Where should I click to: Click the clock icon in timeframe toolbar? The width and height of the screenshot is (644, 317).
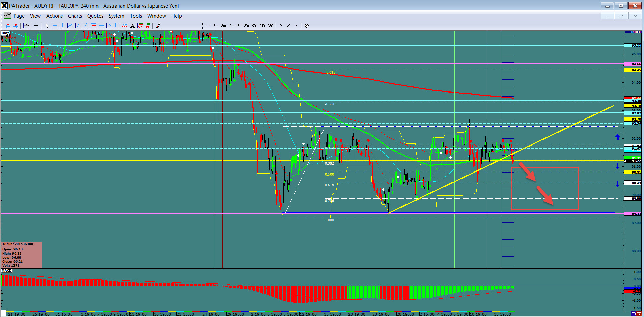307,26
